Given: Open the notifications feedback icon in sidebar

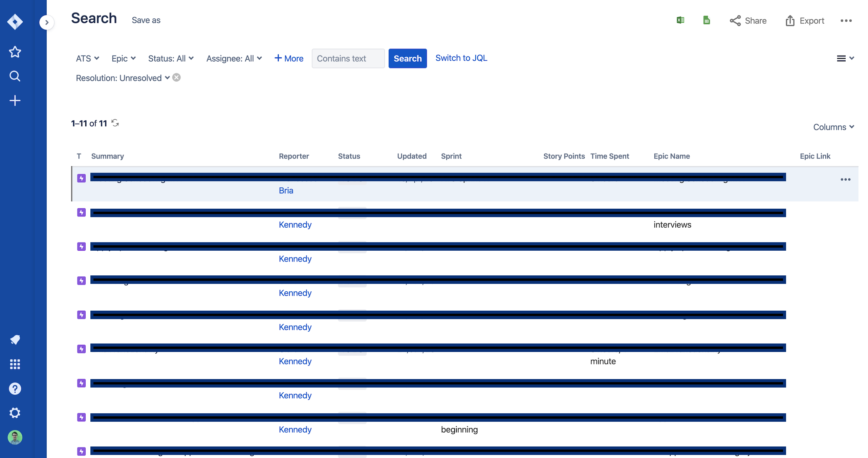Looking at the screenshot, I should 15,340.
